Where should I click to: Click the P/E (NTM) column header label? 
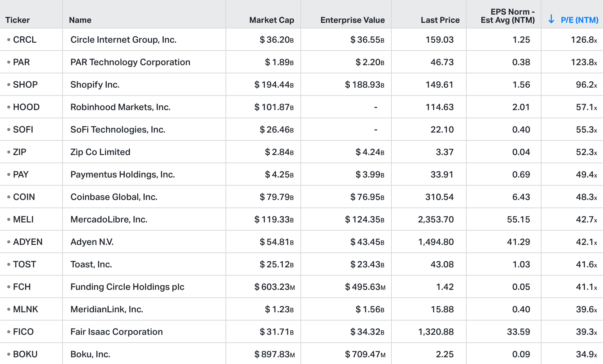click(579, 20)
